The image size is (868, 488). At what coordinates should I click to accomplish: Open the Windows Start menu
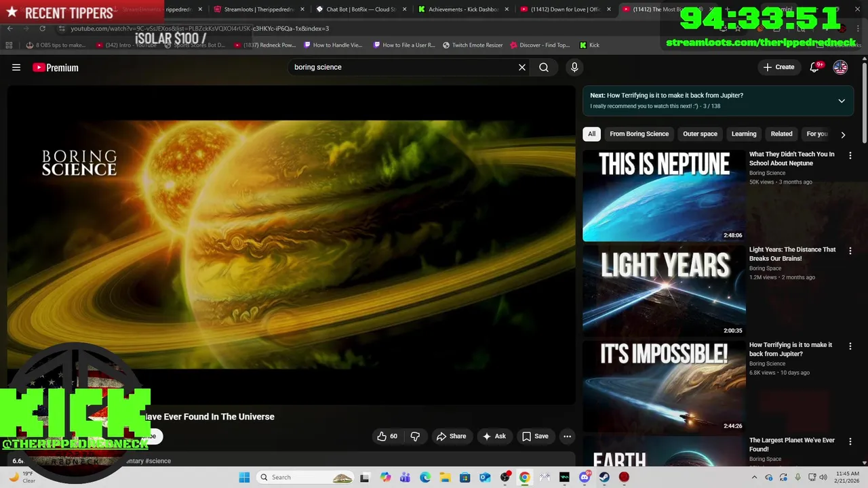[x=244, y=477]
